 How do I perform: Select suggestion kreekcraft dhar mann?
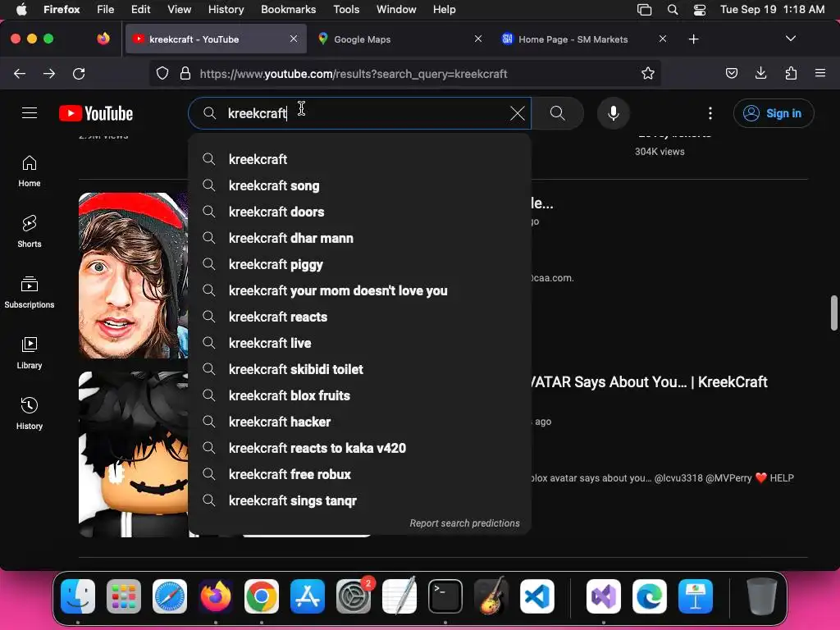click(x=359, y=238)
